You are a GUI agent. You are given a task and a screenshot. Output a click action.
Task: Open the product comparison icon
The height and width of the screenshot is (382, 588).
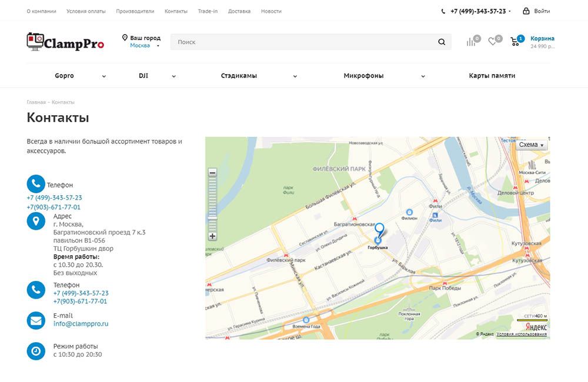click(x=471, y=42)
